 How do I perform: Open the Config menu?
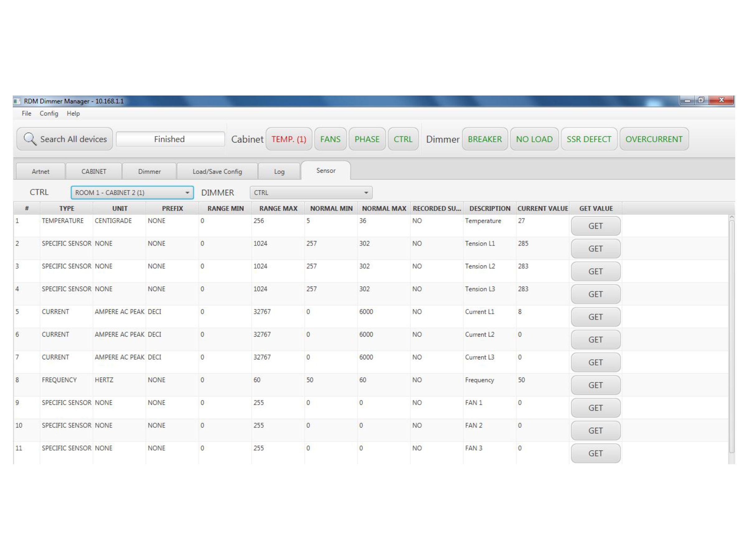click(49, 114)
